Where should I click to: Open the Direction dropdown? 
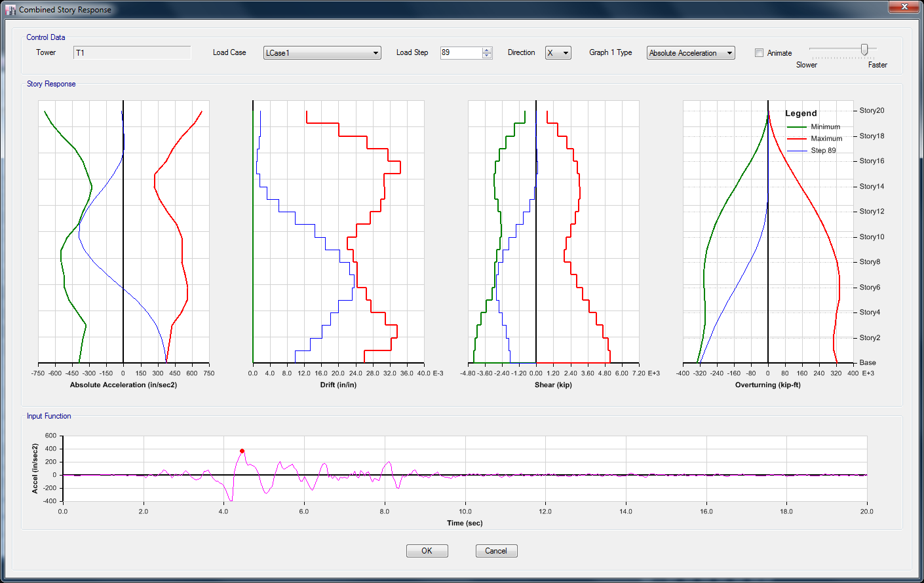tap(558, 53)
